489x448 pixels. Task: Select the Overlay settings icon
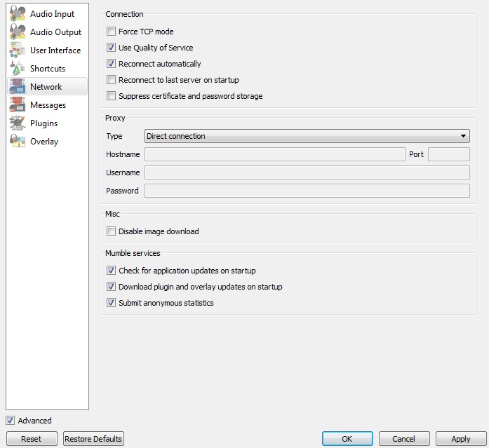pyautogui.click(x=18, y=142)
